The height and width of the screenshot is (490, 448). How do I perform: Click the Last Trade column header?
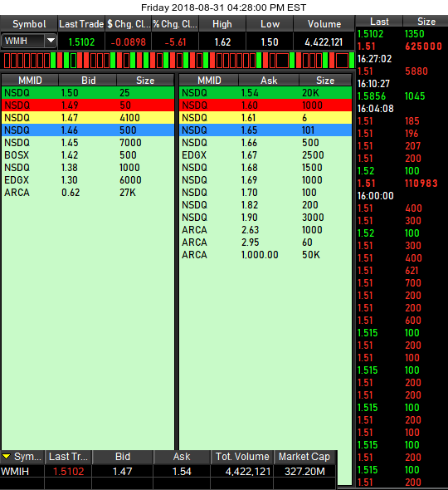point(81,24)
